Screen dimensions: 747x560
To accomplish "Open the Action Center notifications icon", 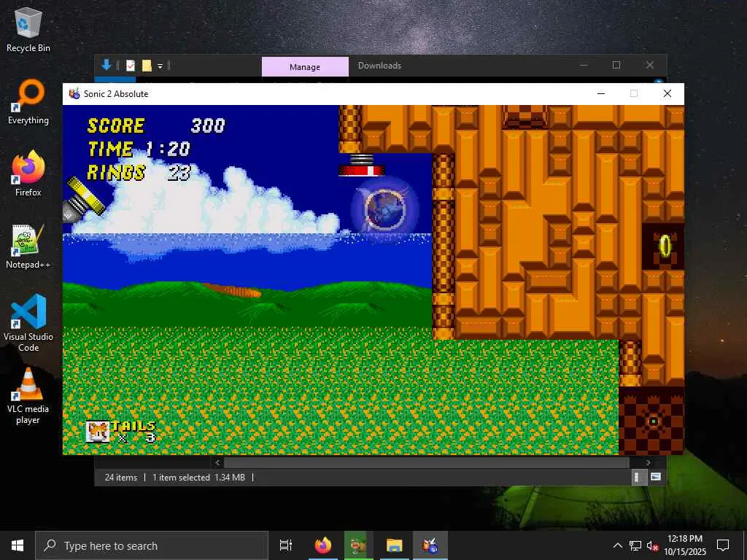I will pyautogui.click(x=723, y=545).
